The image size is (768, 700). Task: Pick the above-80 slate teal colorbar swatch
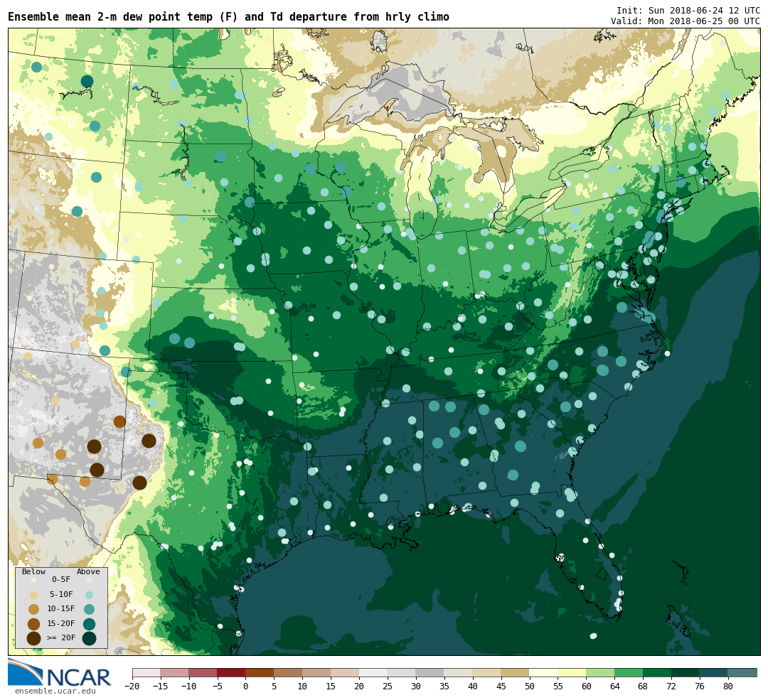pyautogui.click(x=743, y=672)
